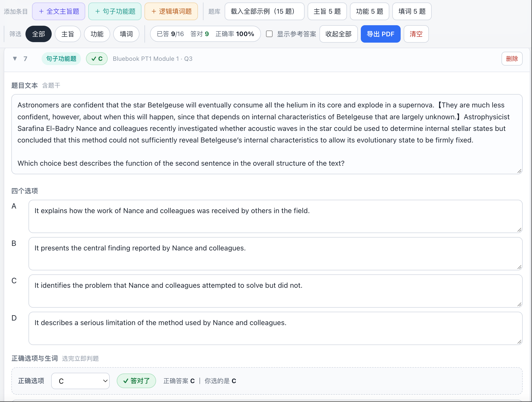Click the 你选的是 C text
The width and height of the screenshot is (532, 402).
[220, 381]
